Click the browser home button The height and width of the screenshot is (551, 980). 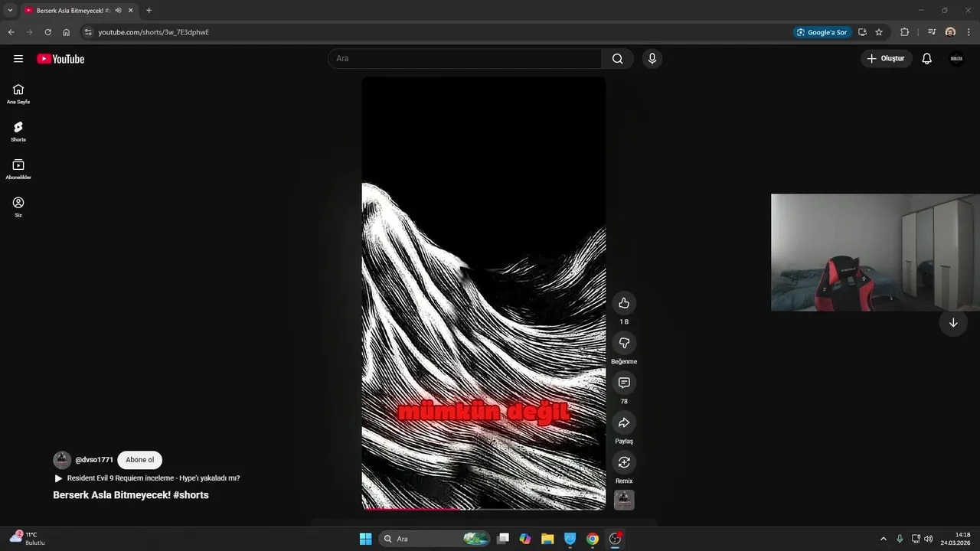pos(67,32)
